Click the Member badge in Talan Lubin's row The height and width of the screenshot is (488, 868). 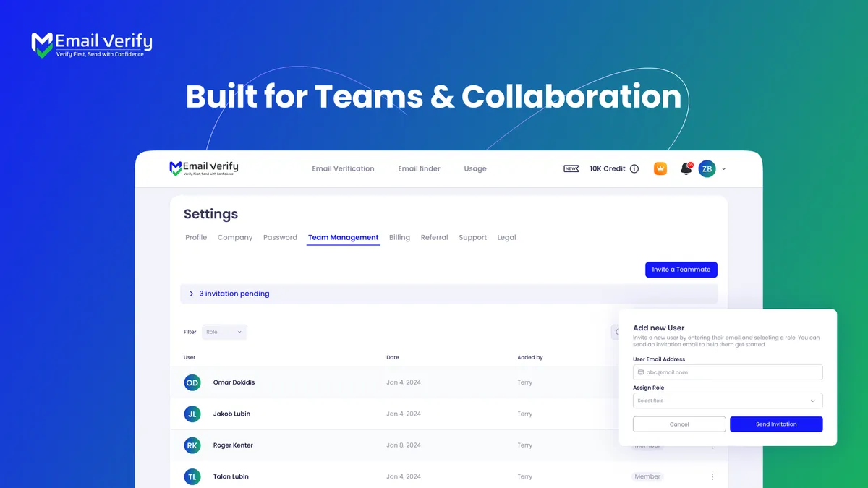tap(647, 477)
